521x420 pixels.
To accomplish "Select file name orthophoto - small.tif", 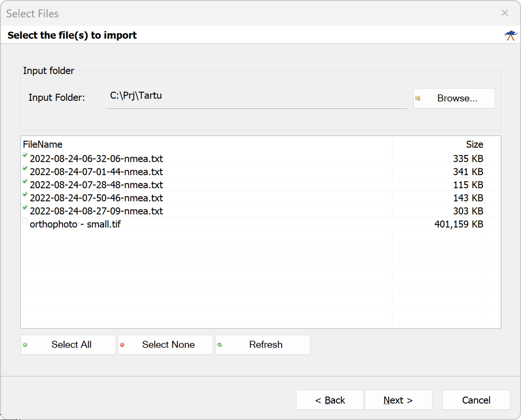I will 75,224.
